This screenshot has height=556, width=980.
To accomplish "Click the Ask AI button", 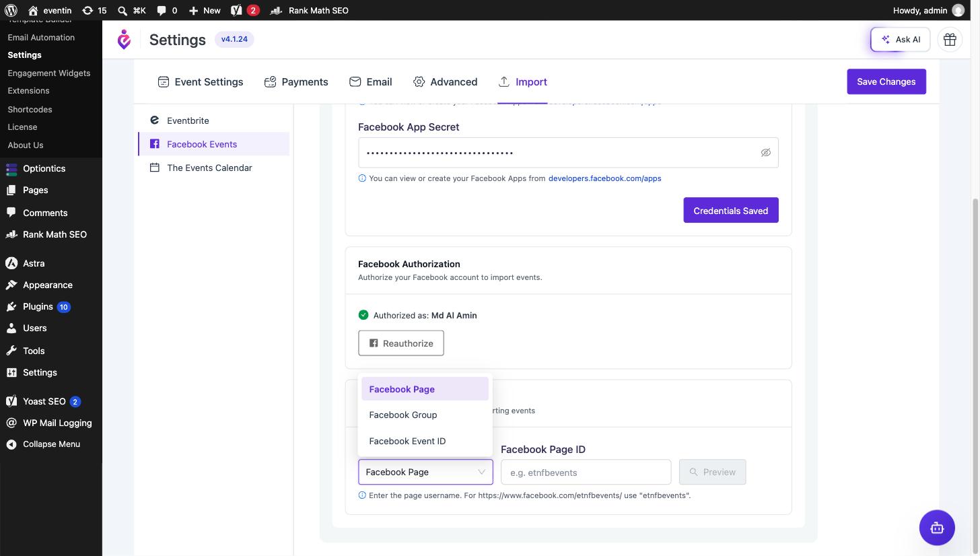I will pyautogui.click(x=900, y=40).
